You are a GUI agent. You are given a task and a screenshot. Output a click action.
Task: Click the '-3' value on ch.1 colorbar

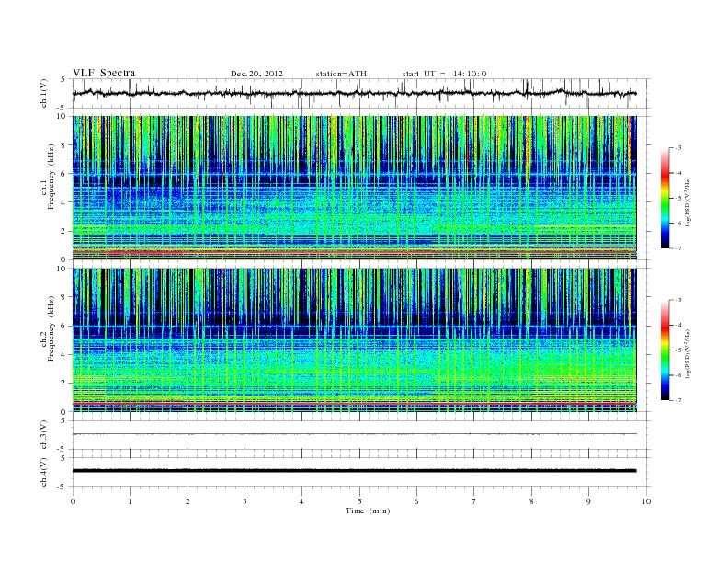(x=677, y=148)
